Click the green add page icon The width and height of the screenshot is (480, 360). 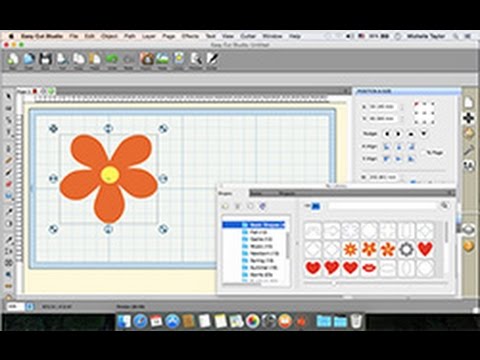(51, 91)
